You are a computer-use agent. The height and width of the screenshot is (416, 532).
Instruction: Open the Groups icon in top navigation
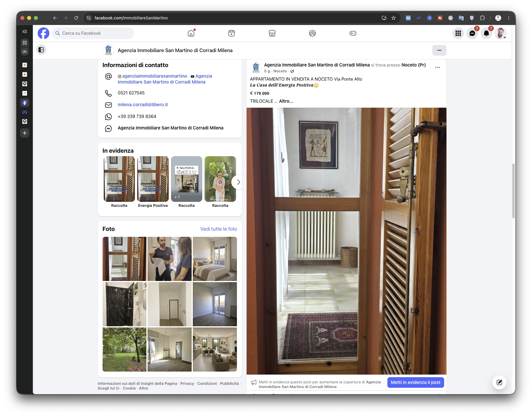point(312,33)
